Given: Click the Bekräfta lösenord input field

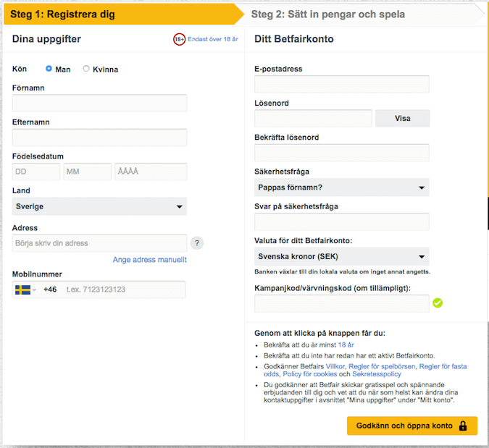Looking at the screenshot, I should pos(341,153).
